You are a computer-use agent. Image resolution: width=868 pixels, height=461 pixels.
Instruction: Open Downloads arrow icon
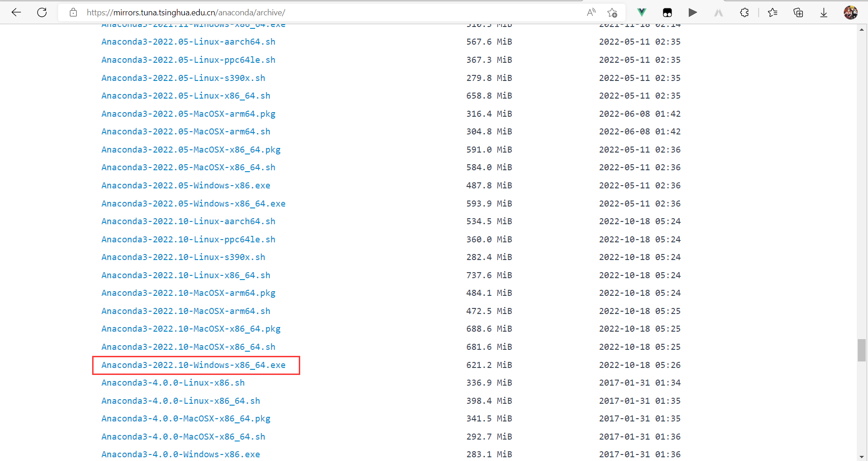[x=824, y=13]
